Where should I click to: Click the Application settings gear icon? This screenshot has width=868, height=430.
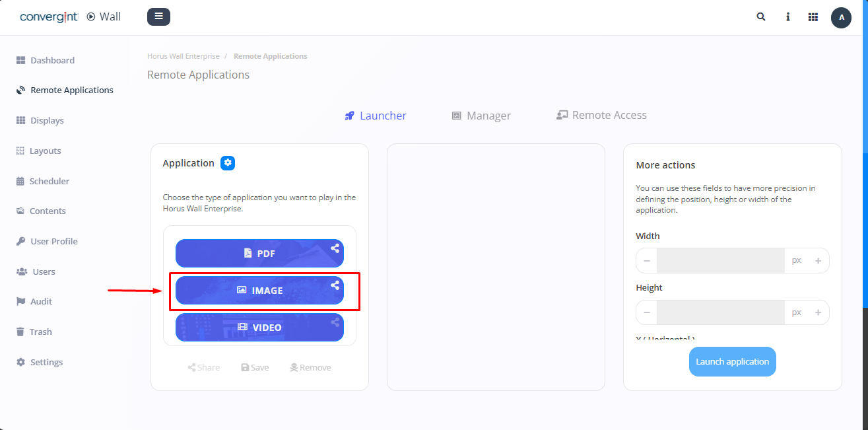point(228,163)
